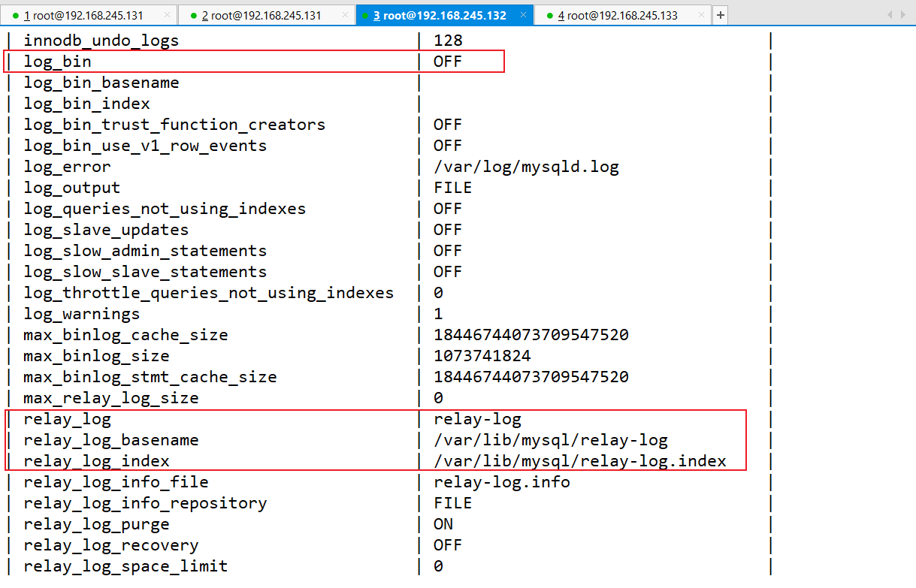This screenshot has height=588, width=916.
Task: Click the relay-log value of relay_log
Action: [x=477, y=419]
